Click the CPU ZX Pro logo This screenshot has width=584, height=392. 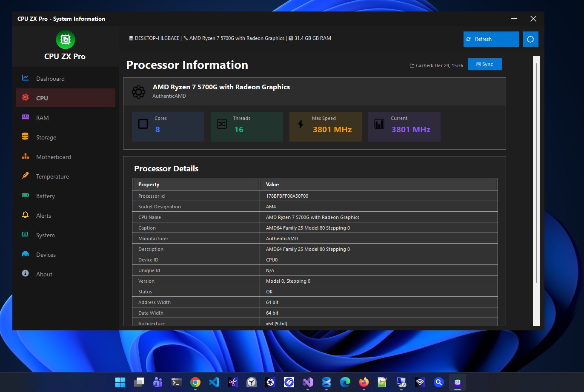coord(65,40)
